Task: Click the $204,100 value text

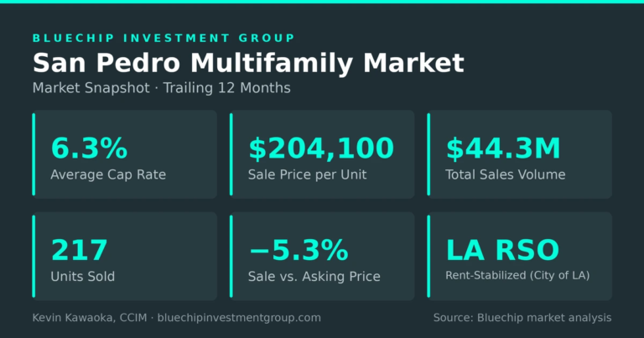Action: (x=321, y=148)
